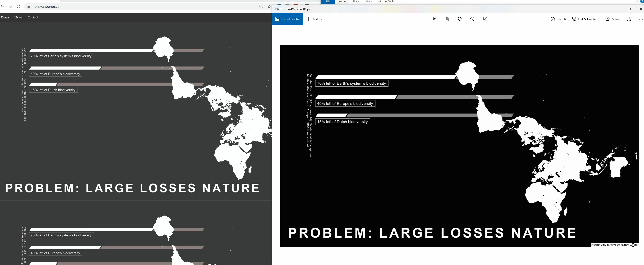This screenshot has height=265, width=644.
Task: Click the print icon in Photos
Action: (628, 19)
